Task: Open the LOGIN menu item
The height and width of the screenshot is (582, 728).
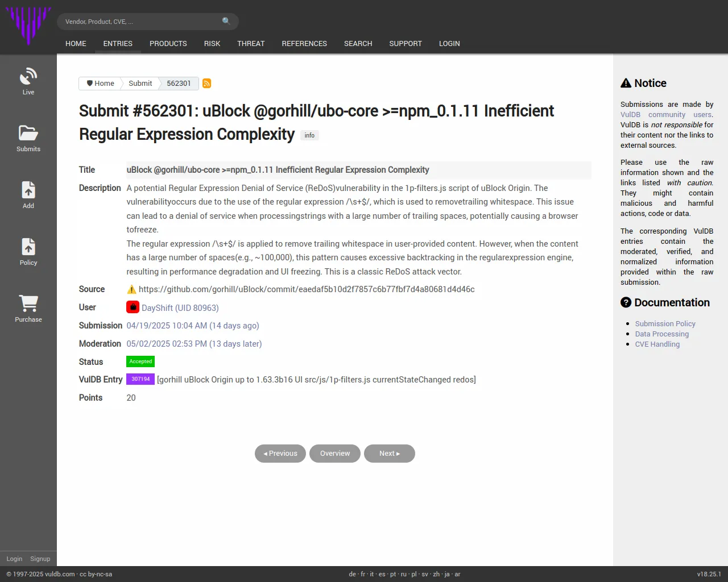Action: [x=449, y=44]
